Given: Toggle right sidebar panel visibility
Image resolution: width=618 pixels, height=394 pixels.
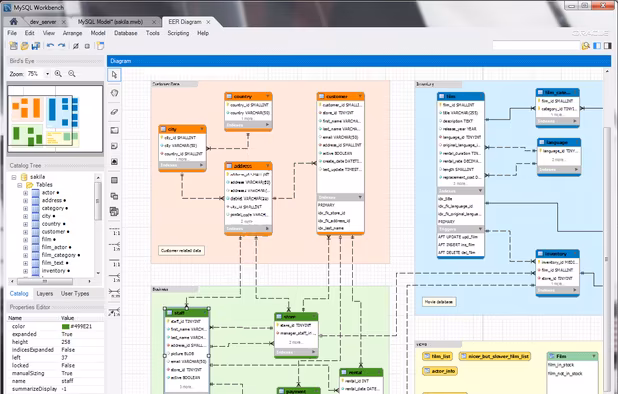Looking at the screenshot, I should (607, 46).
